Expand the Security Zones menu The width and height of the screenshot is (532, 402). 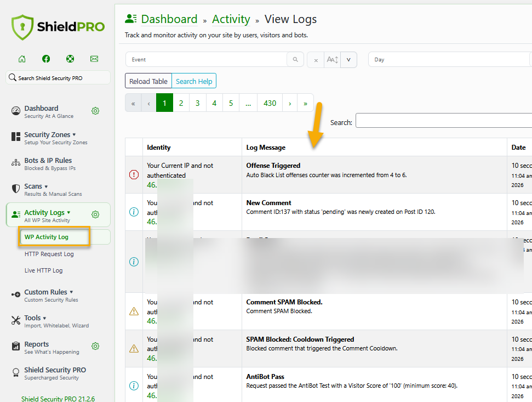(75, 135)
